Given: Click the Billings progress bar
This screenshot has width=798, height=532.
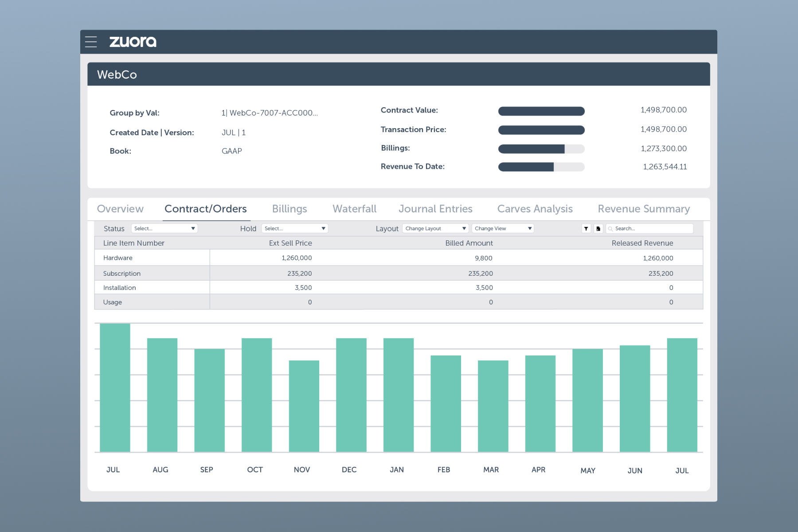Looking at the screenshot, I should [541, 149].
